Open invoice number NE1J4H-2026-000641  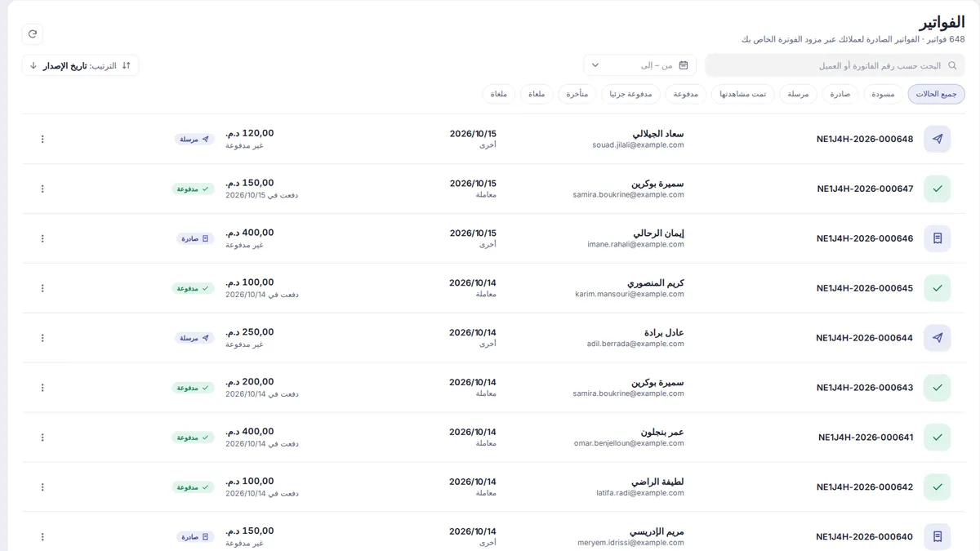click(x=866, y=438)
